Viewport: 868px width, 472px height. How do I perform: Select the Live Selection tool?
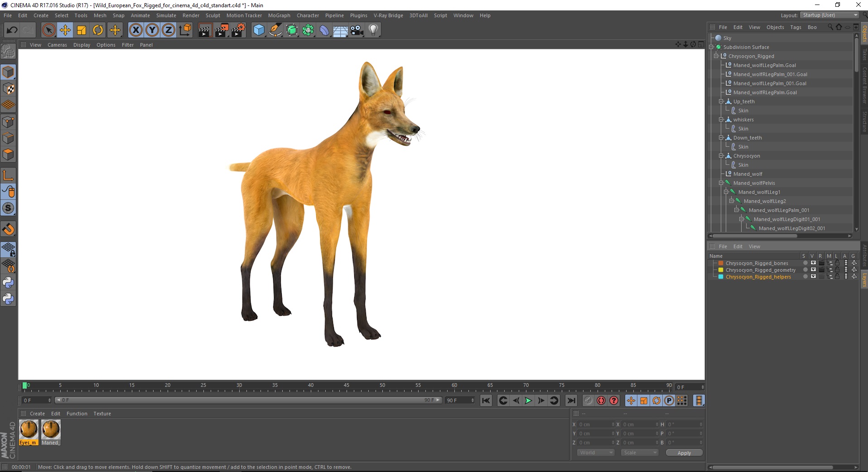[48, 30]
